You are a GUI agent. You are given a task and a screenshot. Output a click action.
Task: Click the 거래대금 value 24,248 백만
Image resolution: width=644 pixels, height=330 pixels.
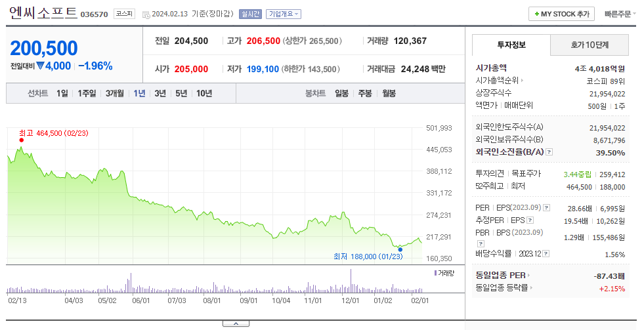pos(423,70)
